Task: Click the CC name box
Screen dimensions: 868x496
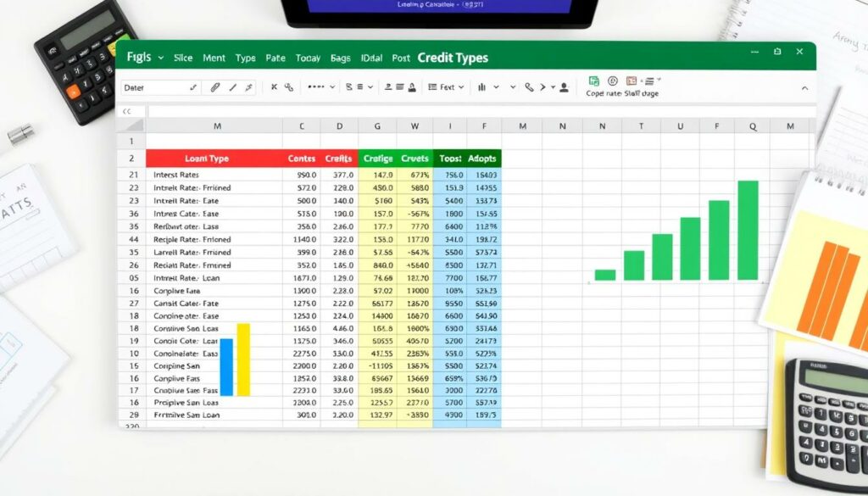Action: pyautogui.click(x=131, y=111)
